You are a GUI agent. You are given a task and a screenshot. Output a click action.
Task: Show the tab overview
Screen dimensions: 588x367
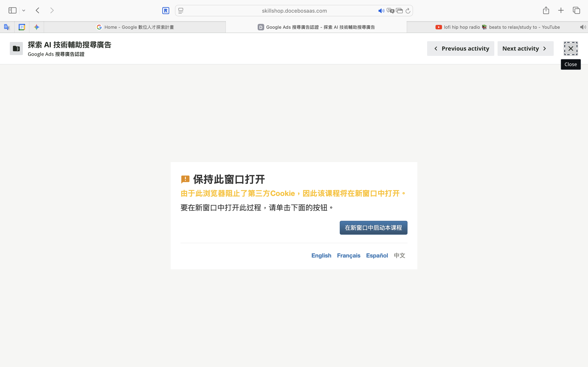pyautogui.click(x=576, y=10)
